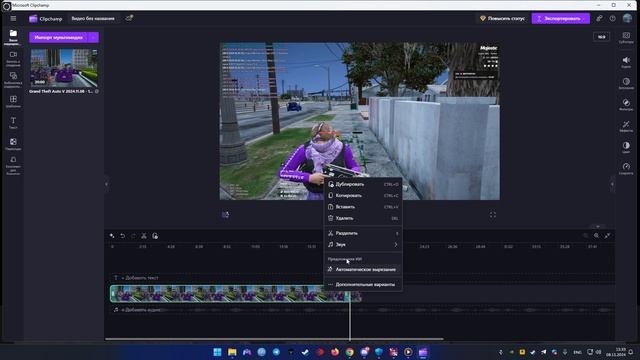Collapse the timeline with the chevron
This screenshot has height=360, width=640.
598,227
